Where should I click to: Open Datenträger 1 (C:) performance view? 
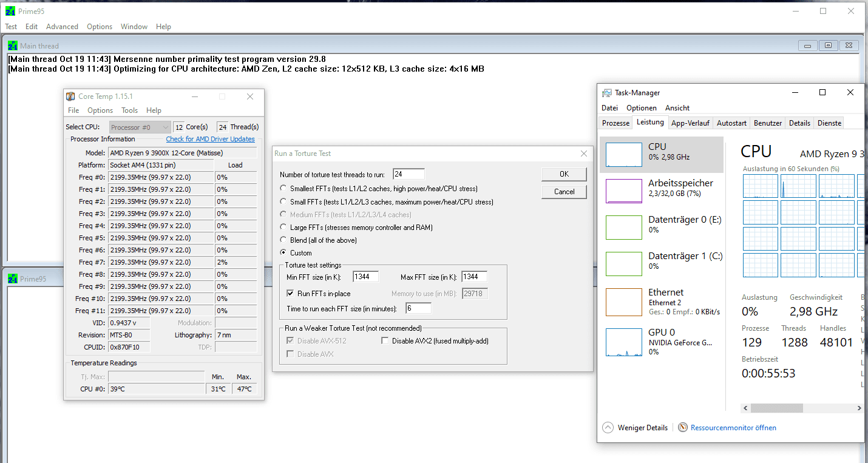coord(662,263)
